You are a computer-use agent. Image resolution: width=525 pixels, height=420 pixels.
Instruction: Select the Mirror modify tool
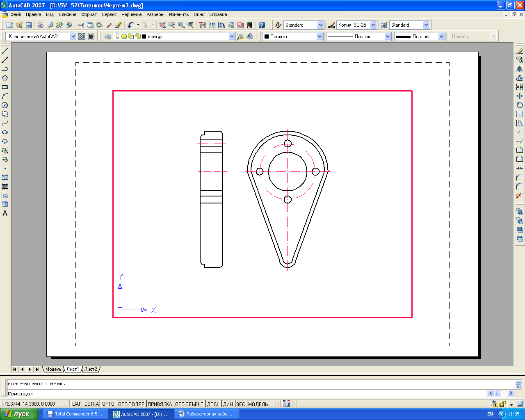tap(520, 69)
